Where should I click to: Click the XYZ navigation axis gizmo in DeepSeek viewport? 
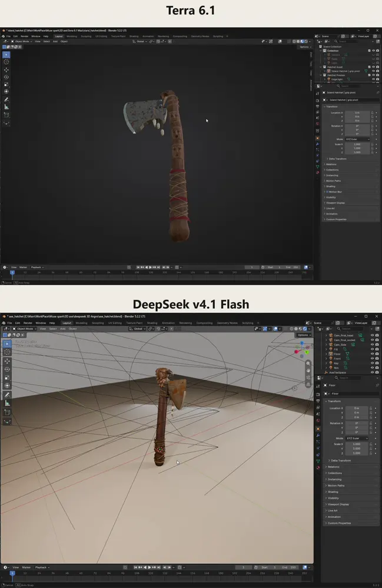click(302, 349)
